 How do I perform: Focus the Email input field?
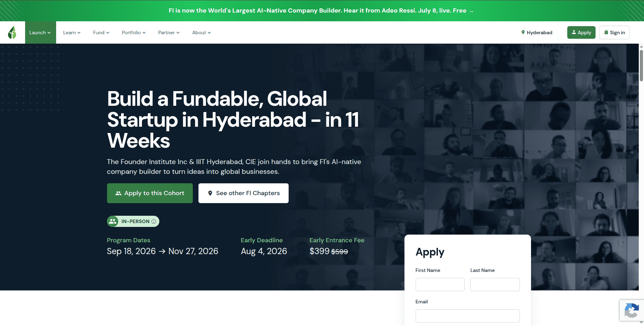point(468,316)
